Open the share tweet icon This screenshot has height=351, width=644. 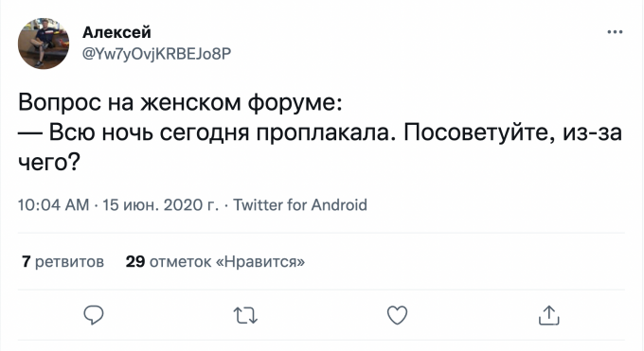coord(549,315)
